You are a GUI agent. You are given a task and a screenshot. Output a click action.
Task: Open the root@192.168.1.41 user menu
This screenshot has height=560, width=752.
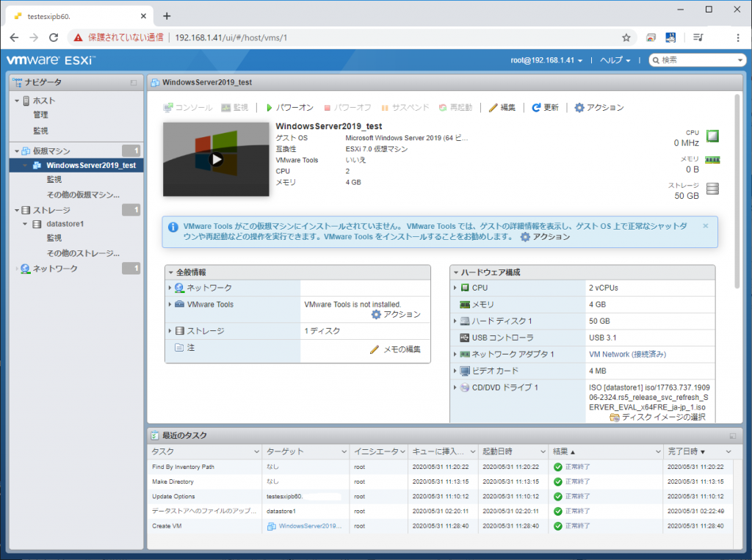546,60
